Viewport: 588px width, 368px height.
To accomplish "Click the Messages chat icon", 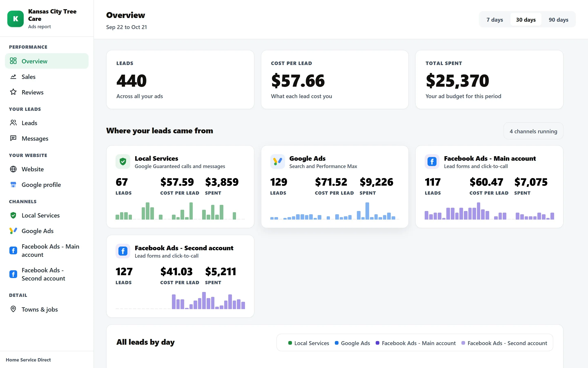I will pyautogui.click(x=13, y=138).
